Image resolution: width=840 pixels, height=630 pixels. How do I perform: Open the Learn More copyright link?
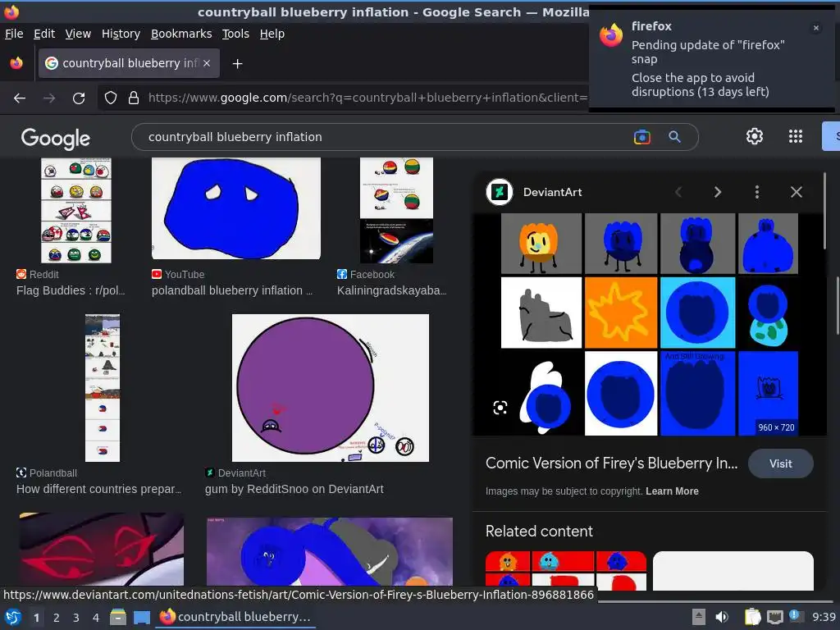coord(672,491)
